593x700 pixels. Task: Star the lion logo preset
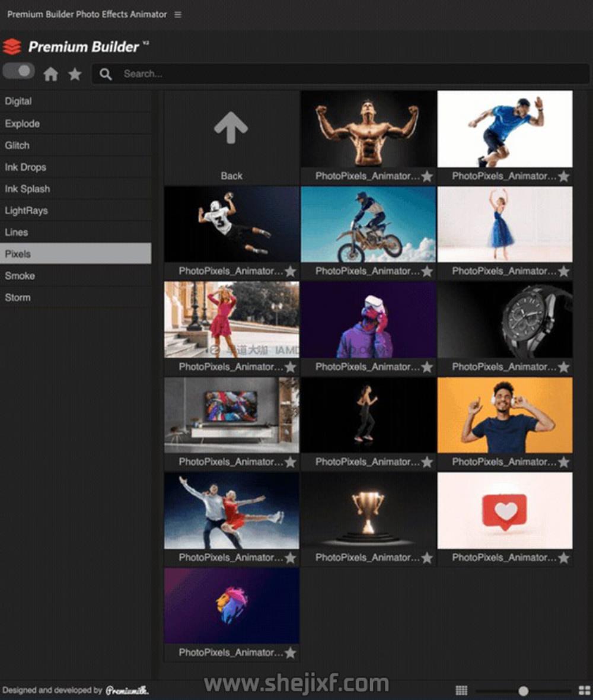click(x=290, y=653)
